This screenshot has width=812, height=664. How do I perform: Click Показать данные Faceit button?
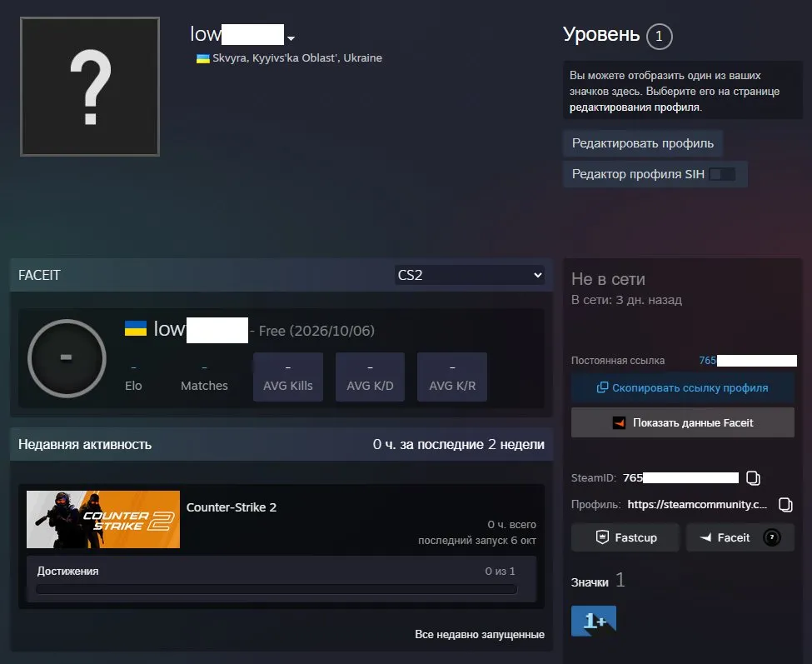(683, 422)
